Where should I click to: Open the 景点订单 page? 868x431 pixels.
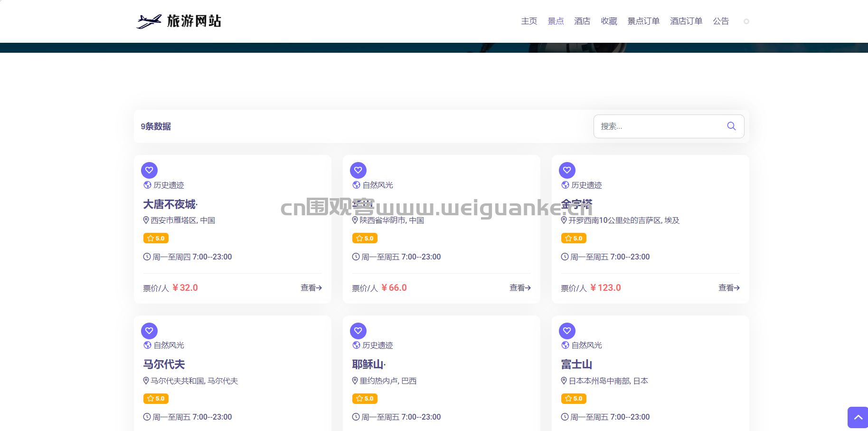pos(643,21)
